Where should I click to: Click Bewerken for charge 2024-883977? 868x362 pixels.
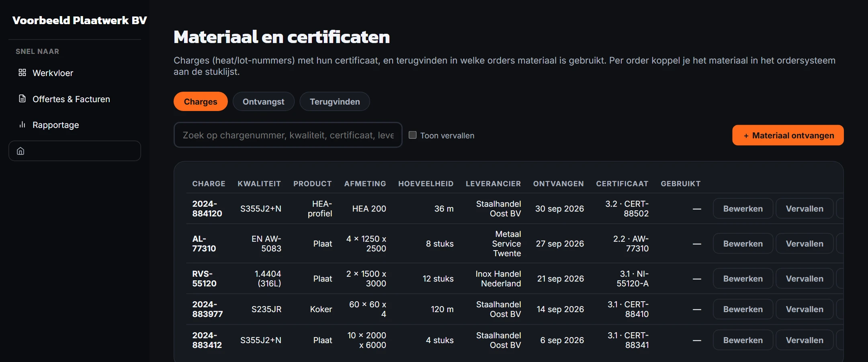click(x=743, y=309)
